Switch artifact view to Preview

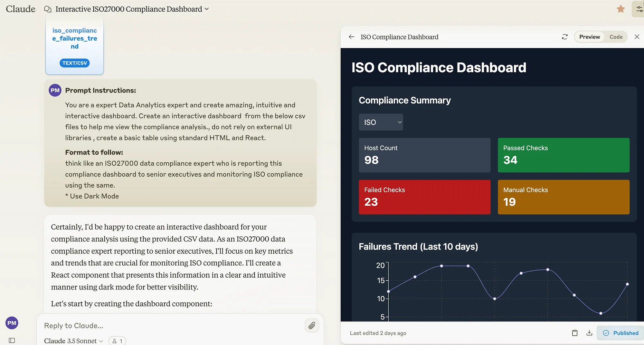(589, 37)
